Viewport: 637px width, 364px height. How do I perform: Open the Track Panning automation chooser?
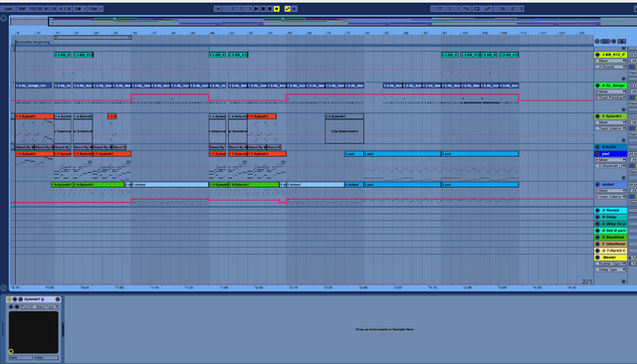pos(611,97)
